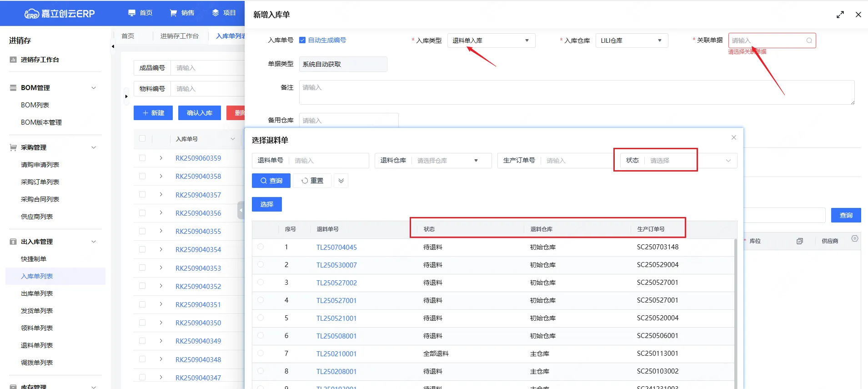Toggle 自动生成编号 checkbox

pyautogui.click(x=302, y=40)
